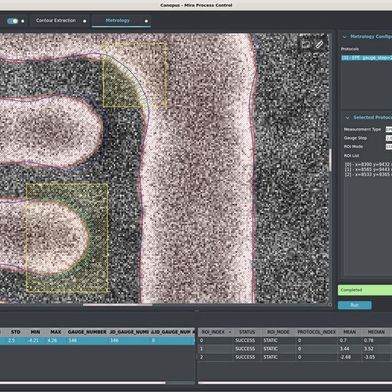
Task: Collapse the Metrology Configuration section
Action: pyautogui.click(x=345, y=37)
